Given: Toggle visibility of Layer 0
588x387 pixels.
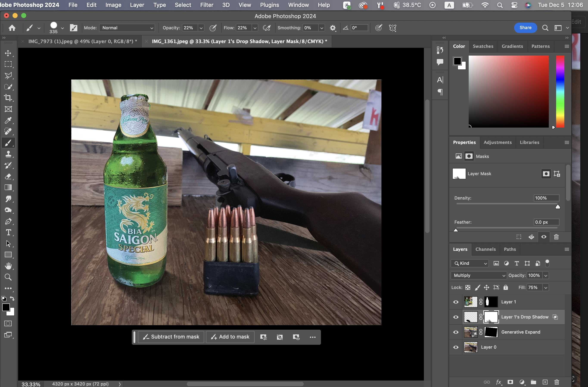Looking at the screenshot, I should (x=456, y=347).
